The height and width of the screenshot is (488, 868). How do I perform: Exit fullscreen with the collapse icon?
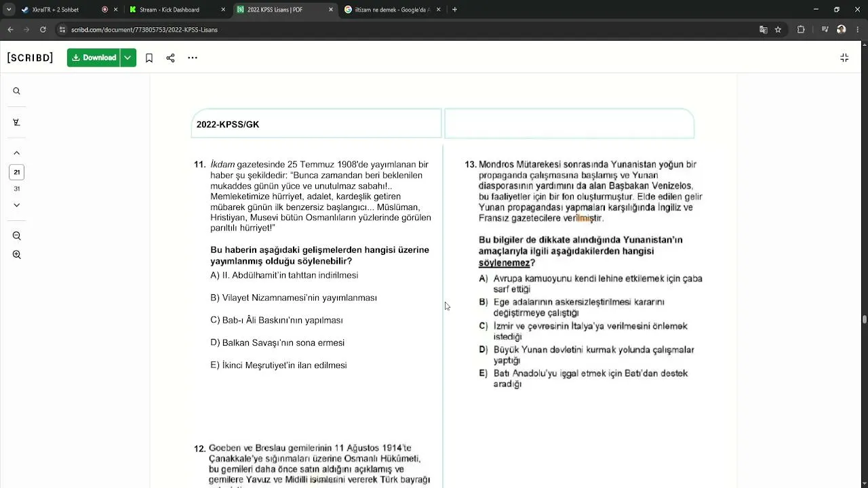844,58
